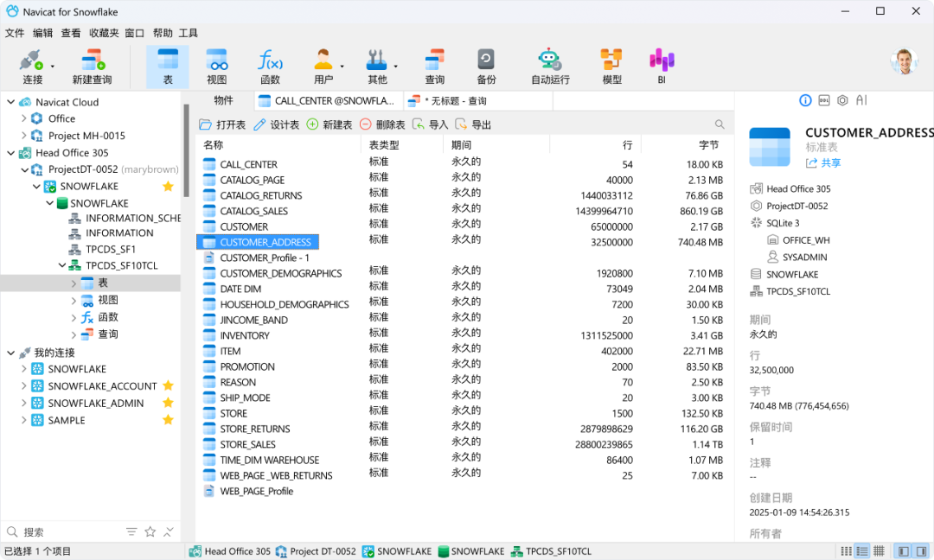
Task: Toggle the left pane visibility button
Action: tap(903, 551)
